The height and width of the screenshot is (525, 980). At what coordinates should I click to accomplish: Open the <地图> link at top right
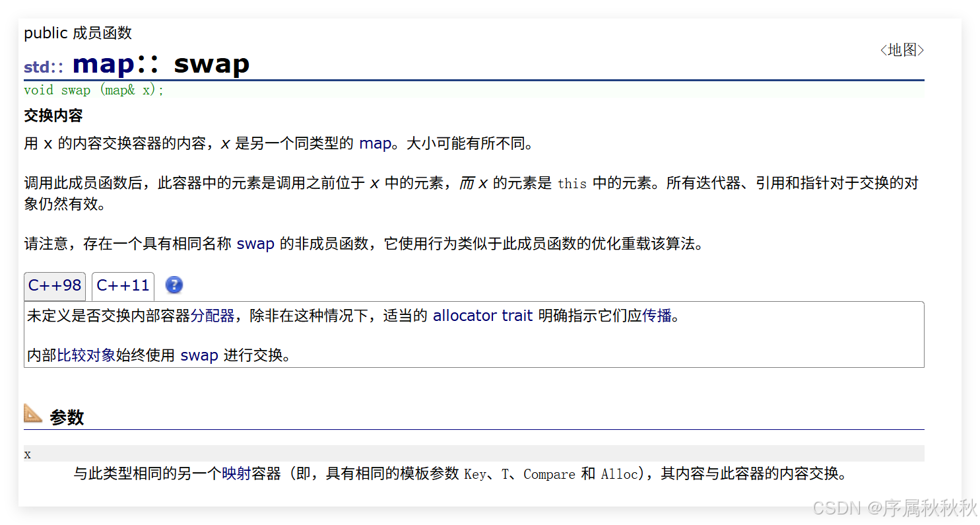901,50
